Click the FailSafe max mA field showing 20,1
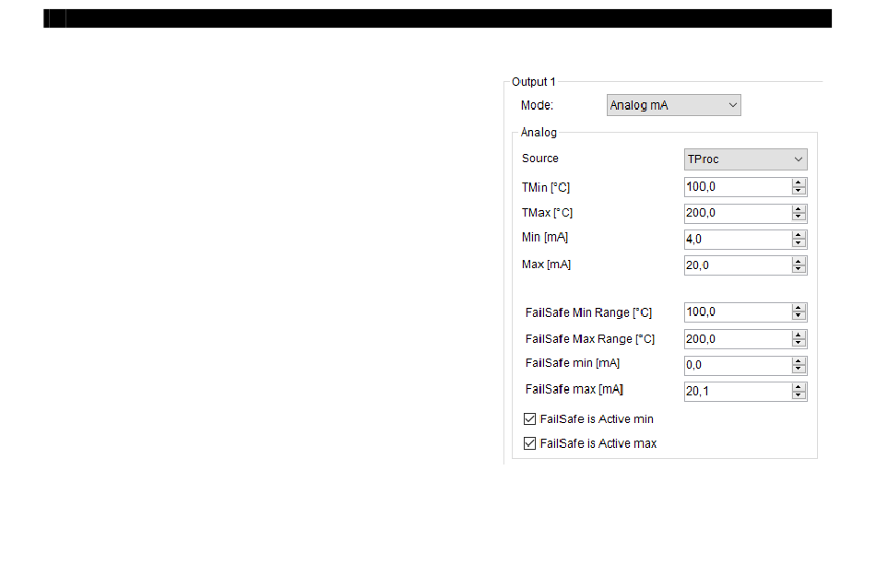876x588 pixels. coord(738,392)
